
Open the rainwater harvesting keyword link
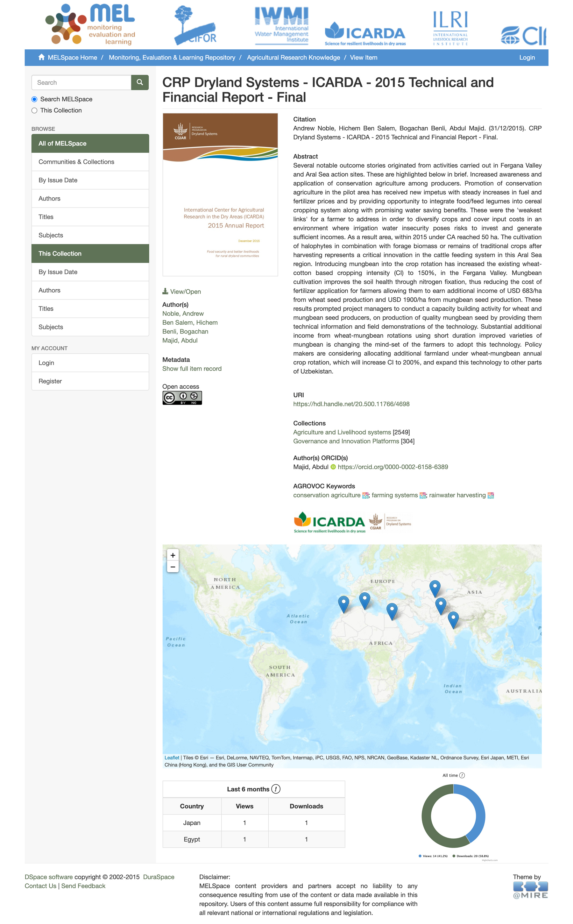[457, 495]
